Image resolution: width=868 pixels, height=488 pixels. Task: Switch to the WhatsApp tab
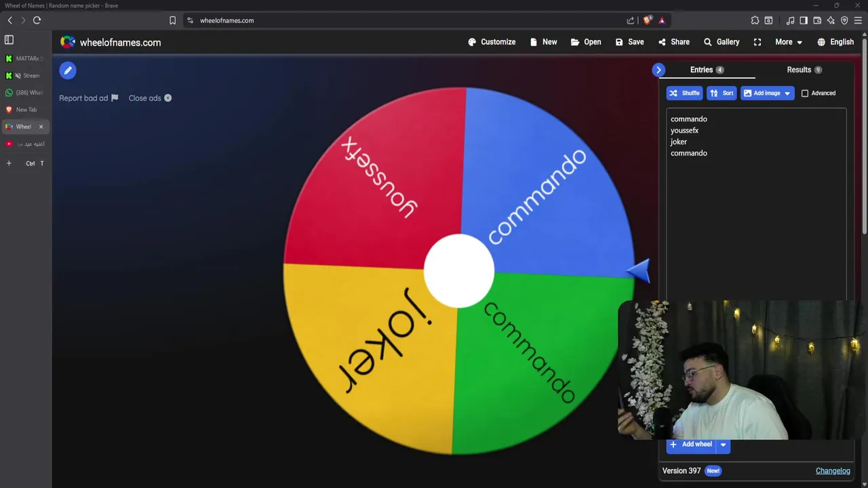pos(25,92)
